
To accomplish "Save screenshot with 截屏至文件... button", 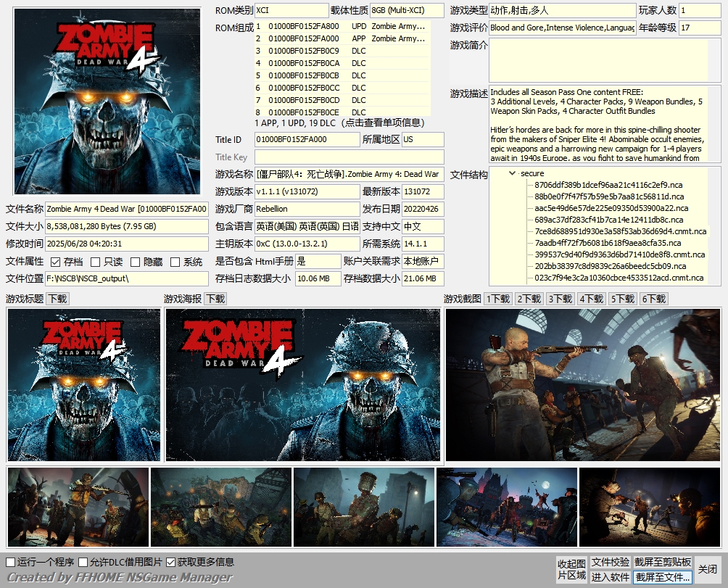I will tap(663, 577).
